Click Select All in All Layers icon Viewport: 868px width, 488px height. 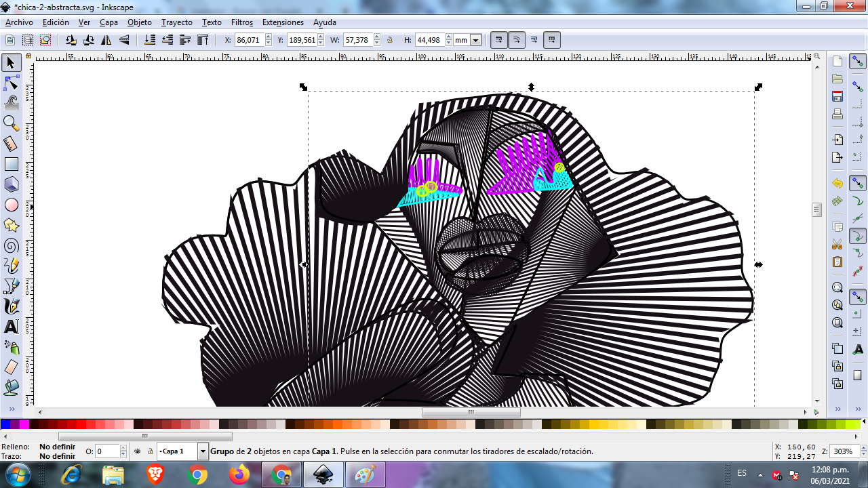[x=28, y=40]
